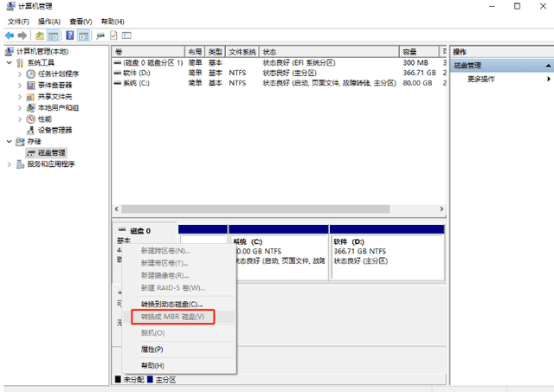Click the Forward arrow toolbar icon

(x=21, y=35)
